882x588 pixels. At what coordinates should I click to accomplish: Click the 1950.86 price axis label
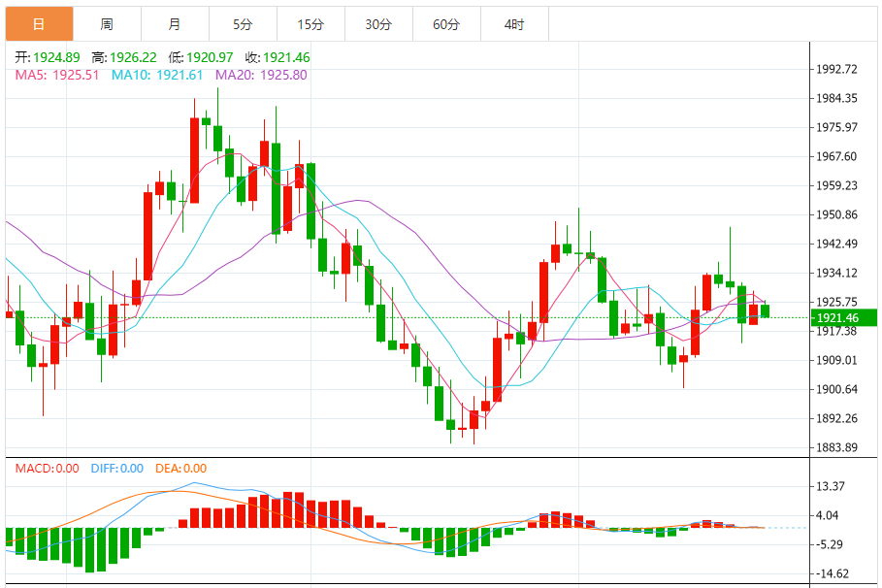coord(837,214)
